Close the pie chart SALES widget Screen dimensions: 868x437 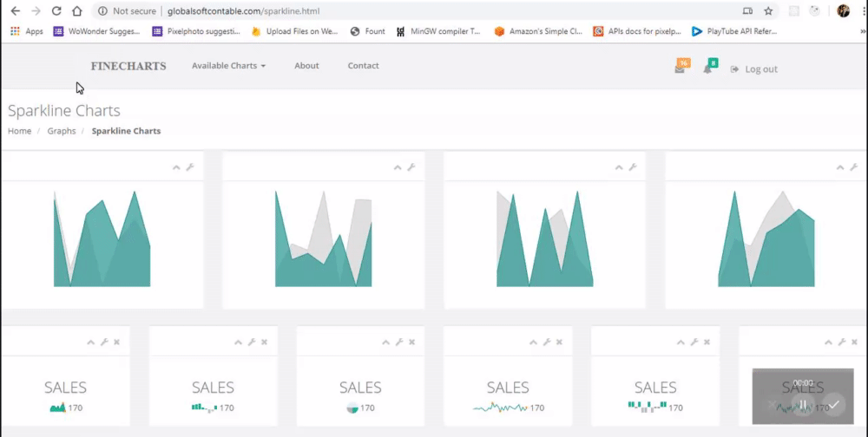point(411,342)
